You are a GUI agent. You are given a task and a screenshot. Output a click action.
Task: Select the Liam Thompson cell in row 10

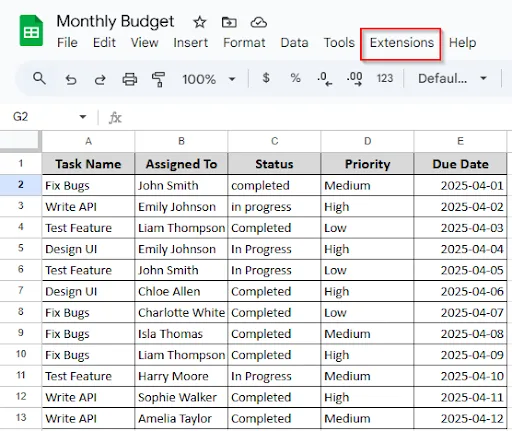(x=181, y=355)
